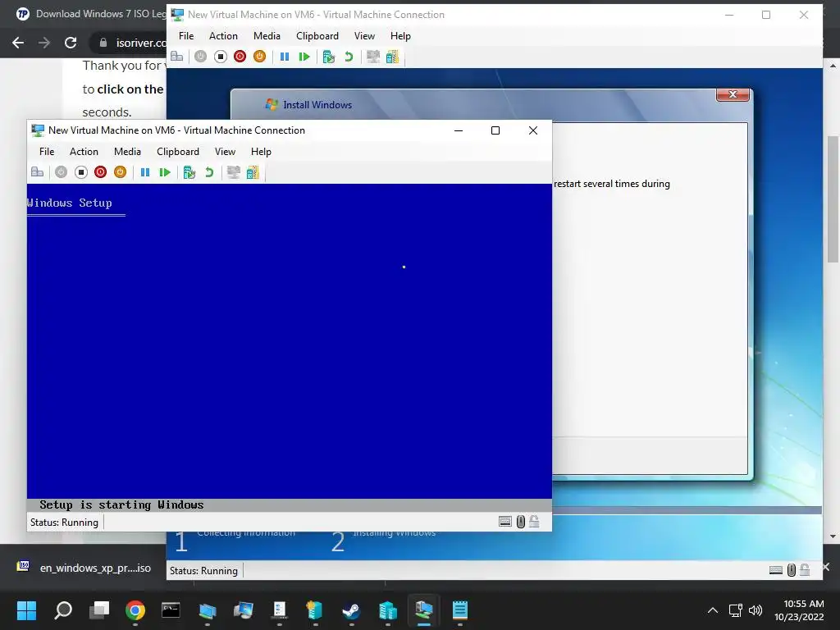Open Task View from taskbar
This screenshot has width=840, height=630.
(x=99, y=610)
